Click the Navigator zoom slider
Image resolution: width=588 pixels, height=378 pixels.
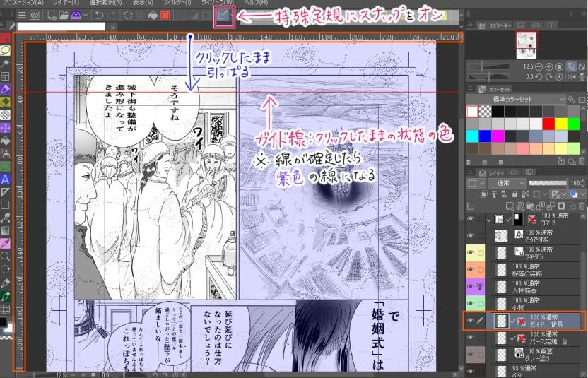click(x=488, y=66)
